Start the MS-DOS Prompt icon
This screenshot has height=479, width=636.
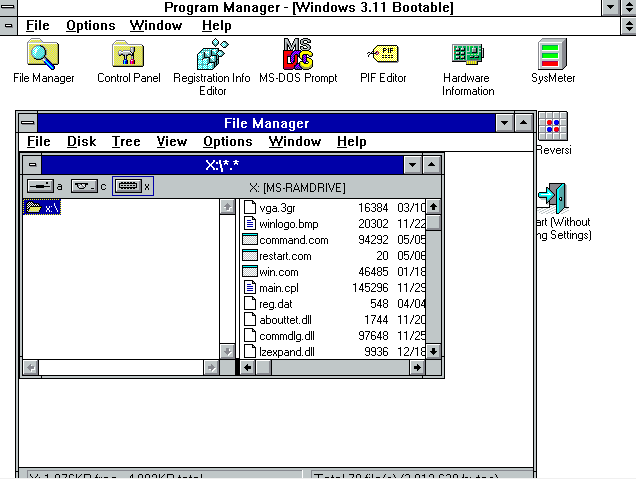(298, 54)
